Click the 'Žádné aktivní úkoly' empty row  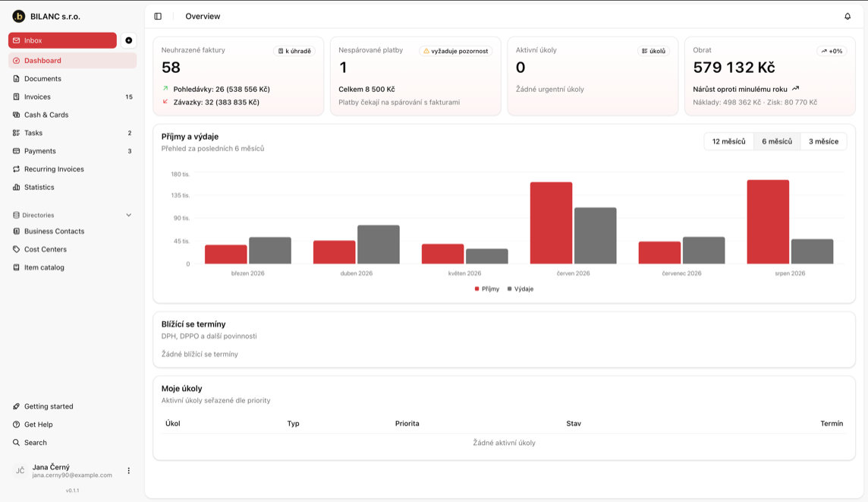[504, 443]
